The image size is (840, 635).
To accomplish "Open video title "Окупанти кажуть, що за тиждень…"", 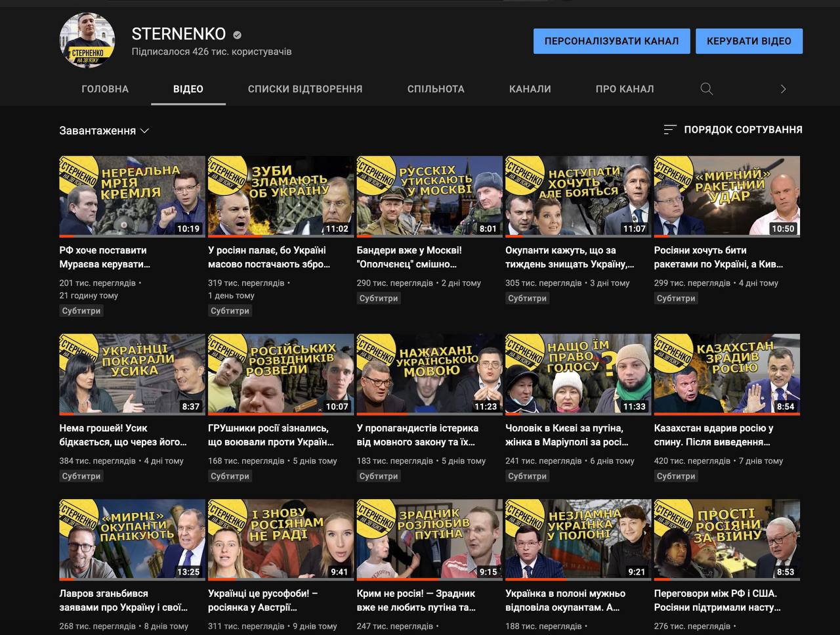I will pos(570,257).
